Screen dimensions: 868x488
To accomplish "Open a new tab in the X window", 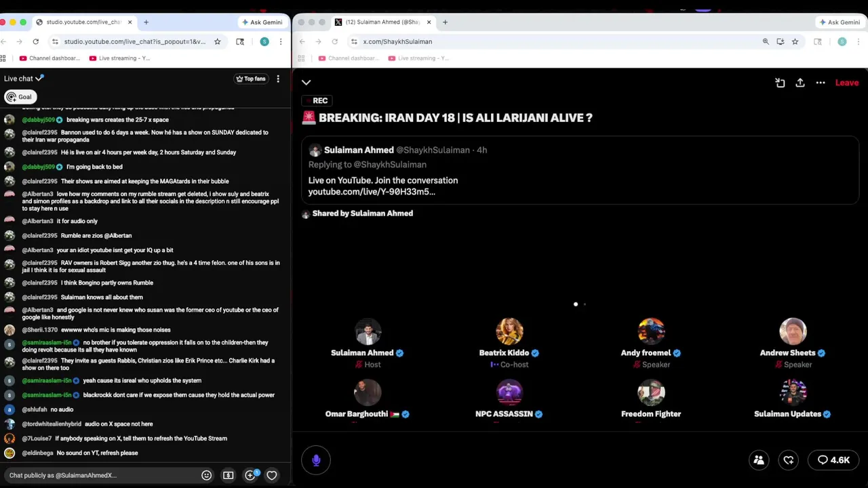I will (x=445, y=22).
